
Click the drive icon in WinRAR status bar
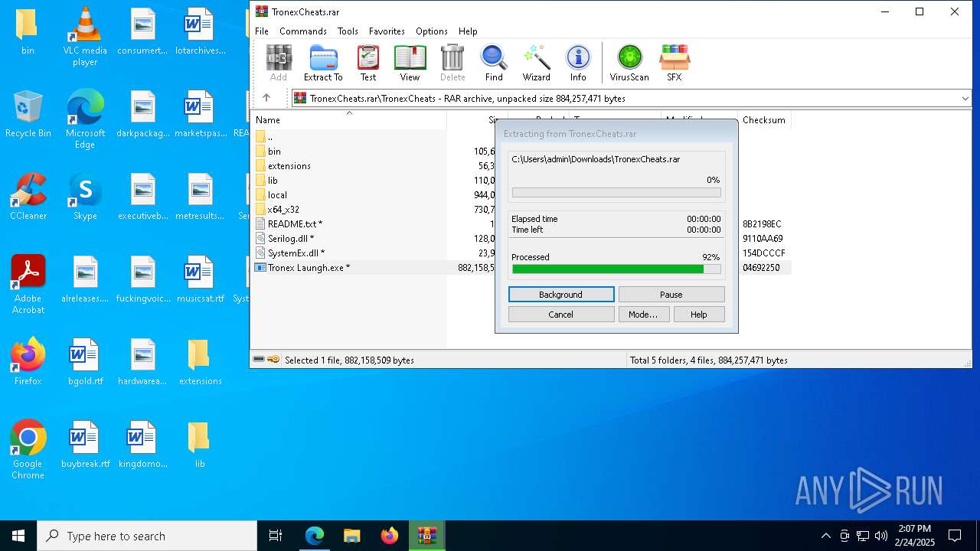pos(259,360)
